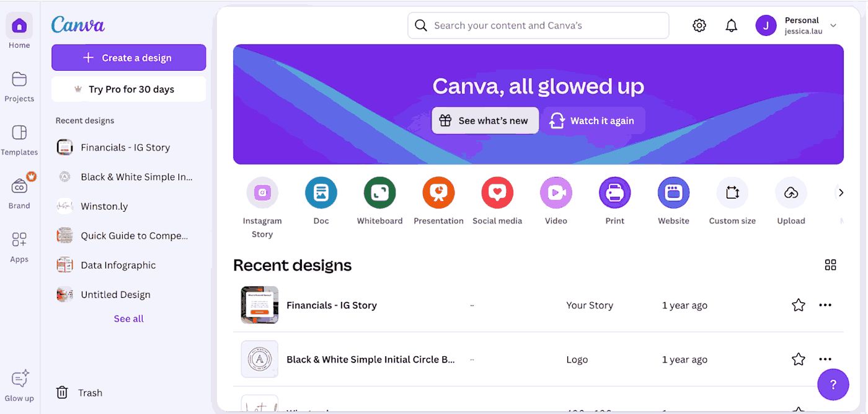The width and height of the screenshot is (868, 414).
Task: Open the Apps grid icon
Action: pyautogui.click(x=19, y=240)
